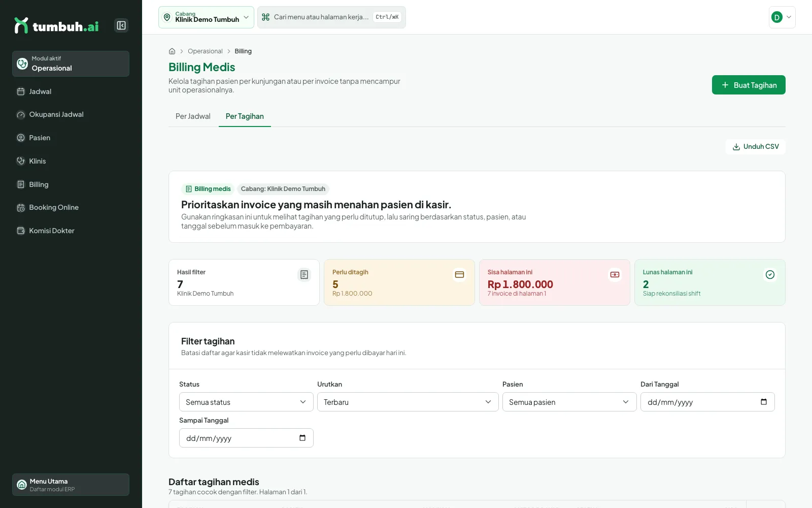Open Menu Utama module list
Image resolution: width=812 pixels, height=508 pixels.
pyautogui.click(x=71, y=485)
